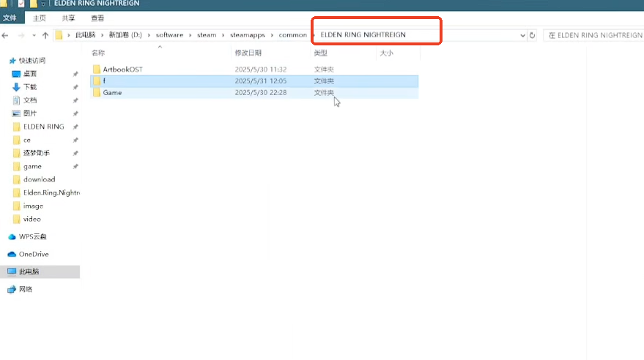Navigate to software breadcrumb folder
This screenshot has height=360, width=644.
coord(170,35)
